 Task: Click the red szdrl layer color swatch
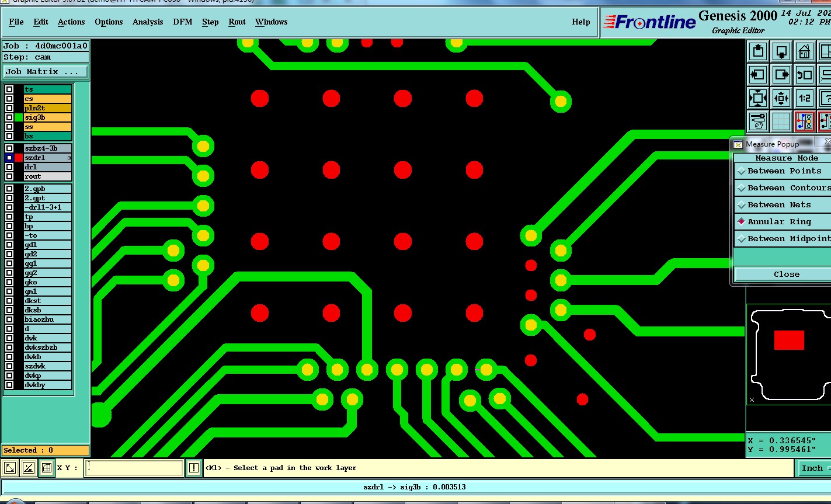(x=19, y=158)
